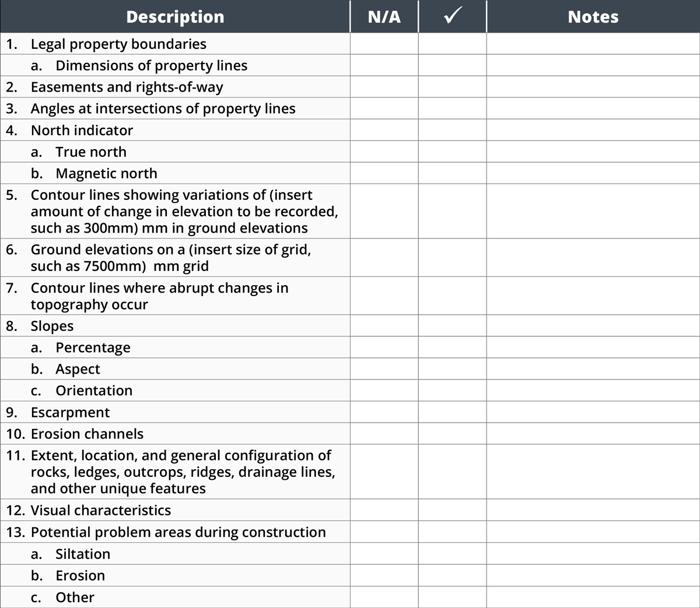Click item 5 about contour lines showing variations
Image resolution: width=700 pixels, height=608 pixels.
[184, 211]
